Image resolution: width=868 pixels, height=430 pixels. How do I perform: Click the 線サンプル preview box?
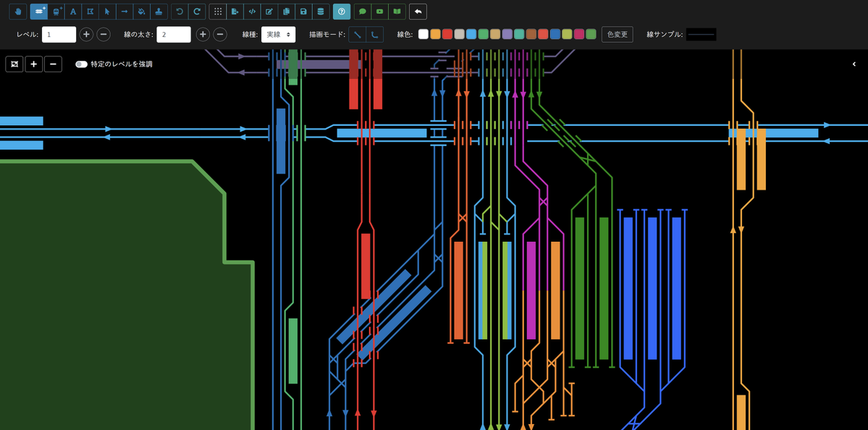[x=701, y=34]
